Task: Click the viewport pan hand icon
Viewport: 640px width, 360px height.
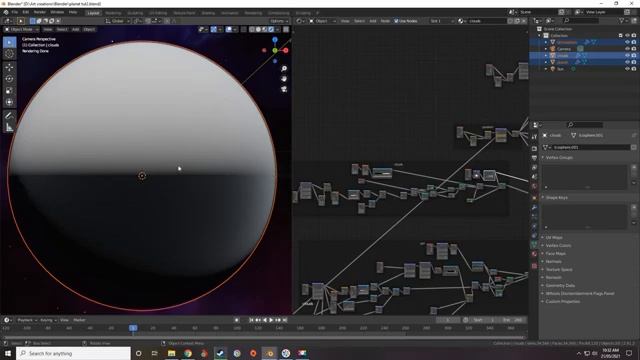Action: [x=284, y=79]
